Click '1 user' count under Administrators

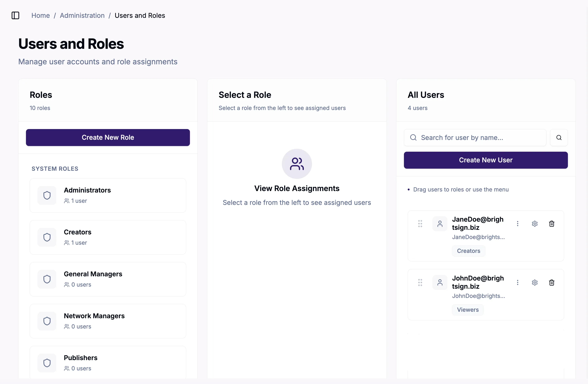point(79,201)
